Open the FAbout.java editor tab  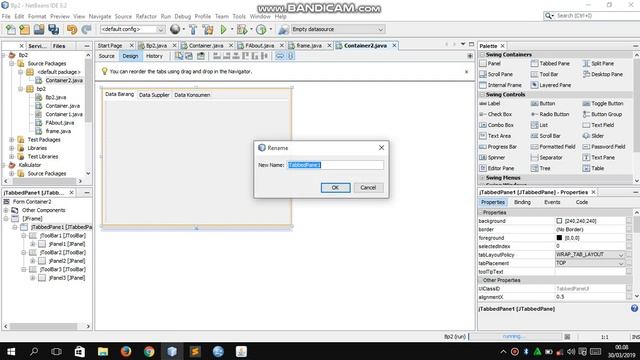point(260,46)
